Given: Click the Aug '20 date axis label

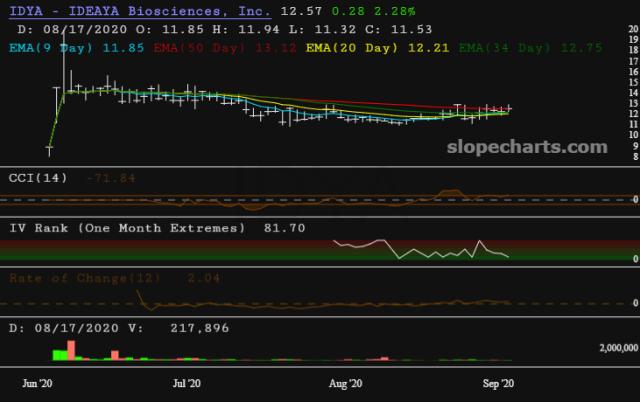Looking at the screenshot, I should pyautogui.click(x=345, y=383).
